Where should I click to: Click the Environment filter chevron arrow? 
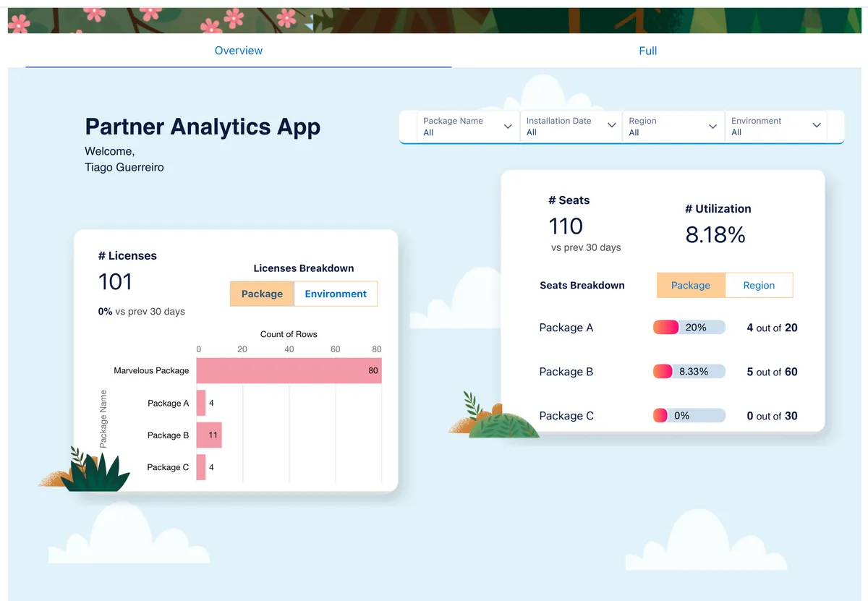(817, 126)
